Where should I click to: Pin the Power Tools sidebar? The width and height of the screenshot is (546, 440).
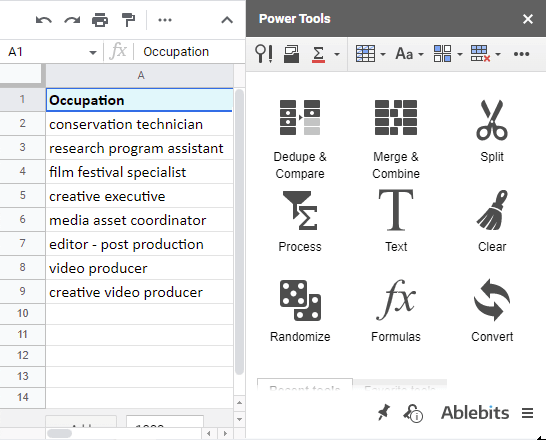[384, 413]
